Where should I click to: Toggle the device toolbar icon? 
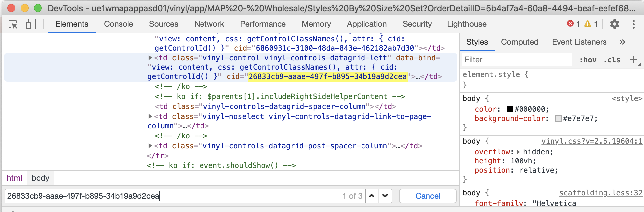point(31,24)
